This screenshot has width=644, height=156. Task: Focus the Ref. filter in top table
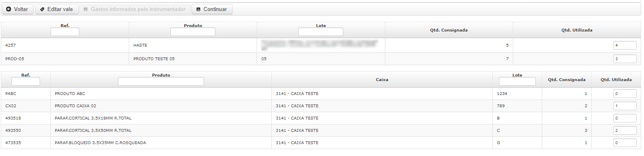[x=65, y=32]
